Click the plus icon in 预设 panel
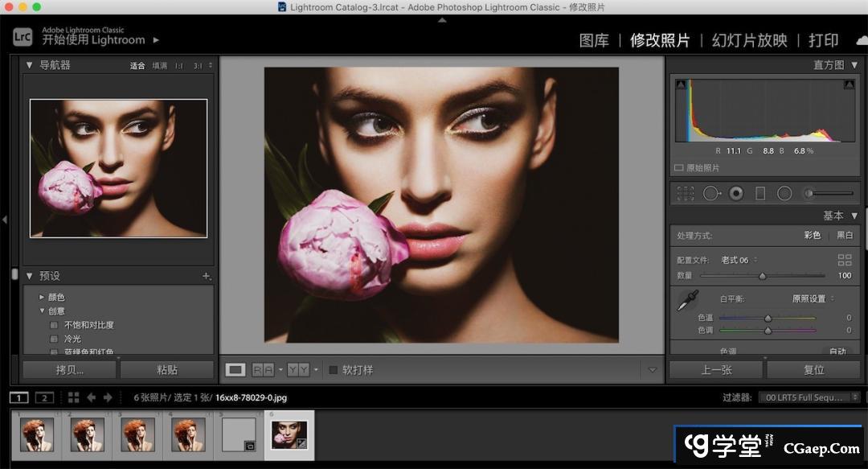The width and height of the screenshot is (868, 469). 207,277
